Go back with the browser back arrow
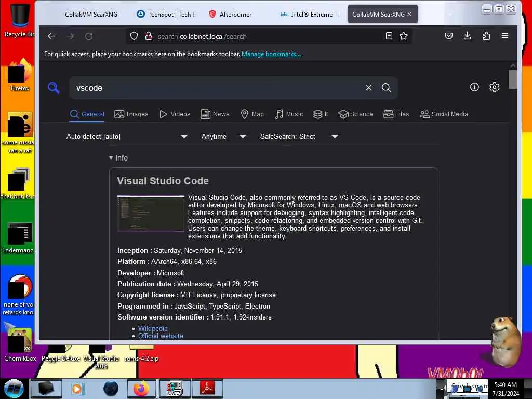Screen dimensions: 532x399 tap(51, 36)
